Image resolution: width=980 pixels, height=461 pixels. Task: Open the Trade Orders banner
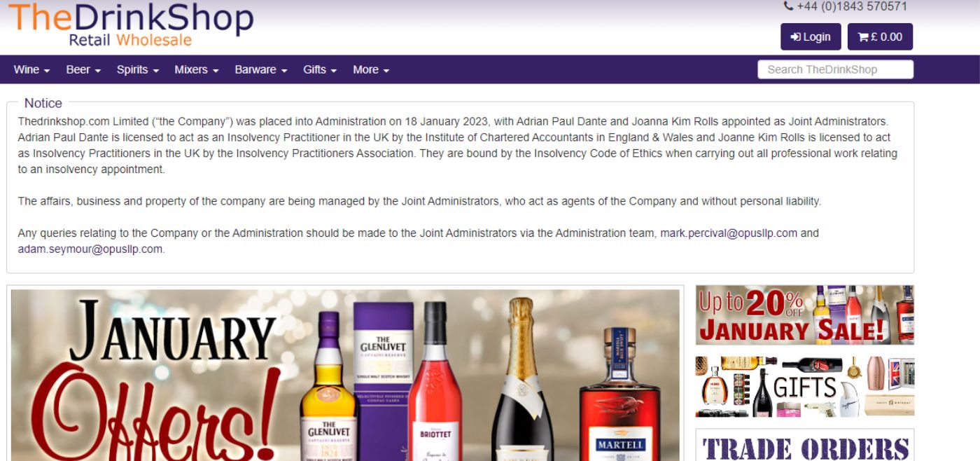(x=805, y=445)
